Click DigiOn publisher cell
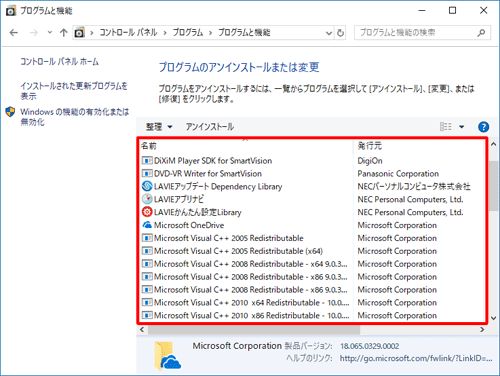 [370, 161]
